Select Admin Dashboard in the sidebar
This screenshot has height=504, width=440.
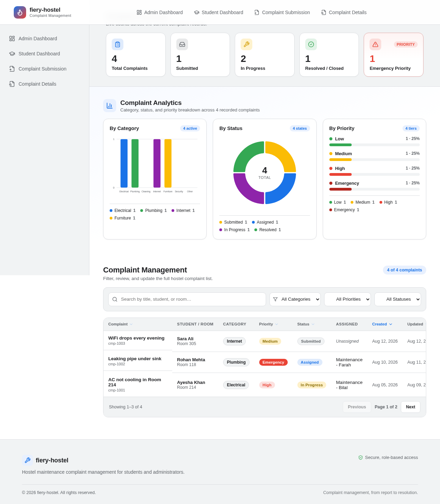pos(44,39)
